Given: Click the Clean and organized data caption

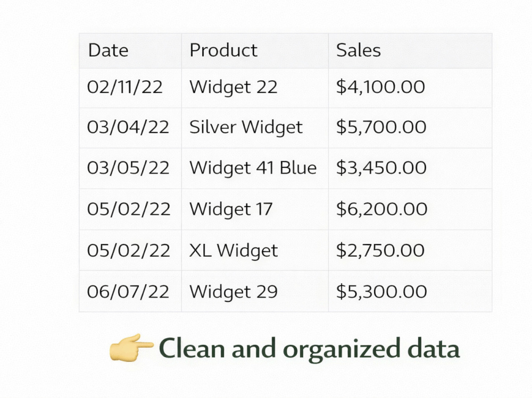Looking at the screenshot, I should (309, 349).
